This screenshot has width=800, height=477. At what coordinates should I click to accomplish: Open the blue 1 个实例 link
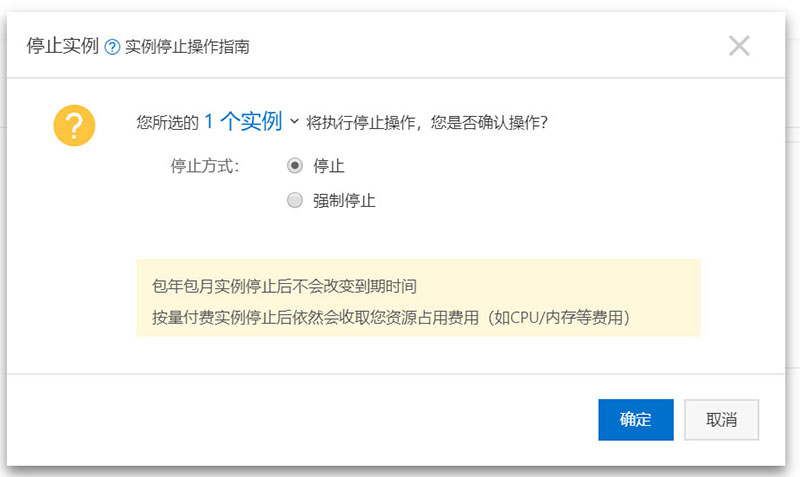coord(243,121)
